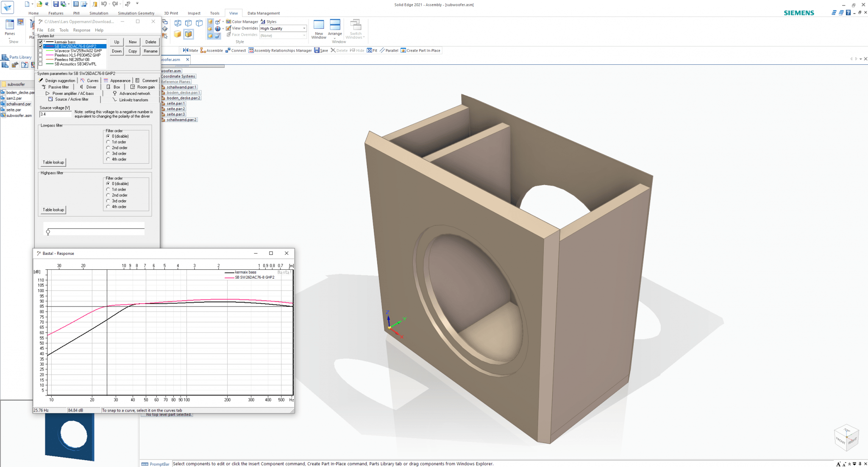
Task: Open the Undo history dropdown arrow
Action: 109,4
